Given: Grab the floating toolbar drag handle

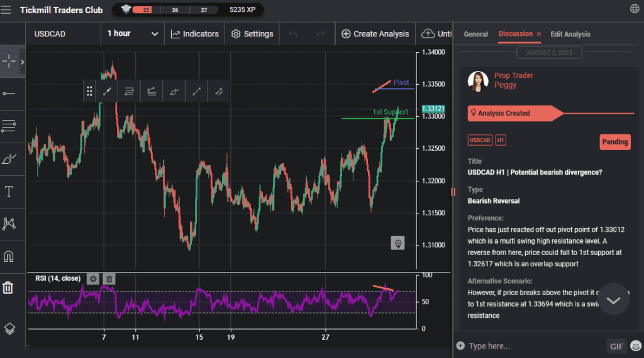Looking at the screenshot, I should click(89, 91).
